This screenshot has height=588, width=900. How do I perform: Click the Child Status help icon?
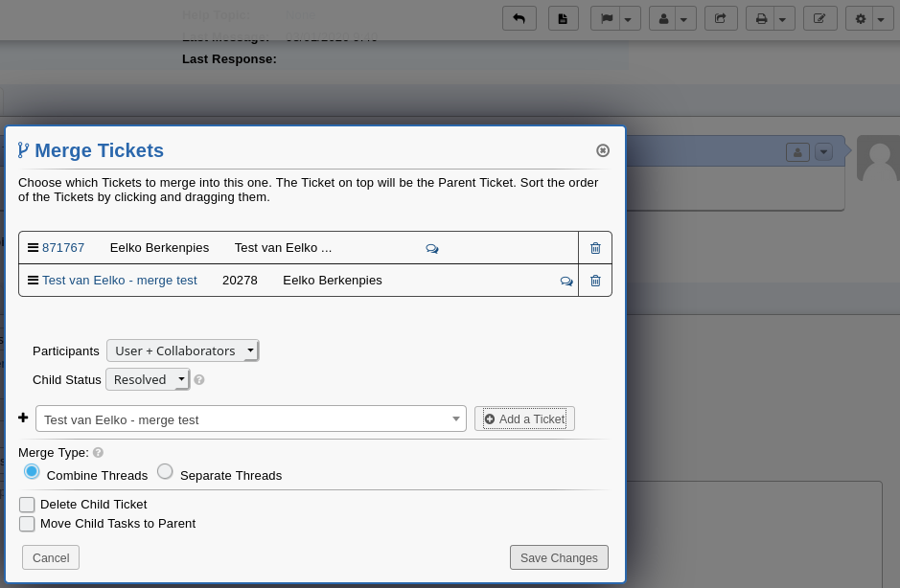199,380
